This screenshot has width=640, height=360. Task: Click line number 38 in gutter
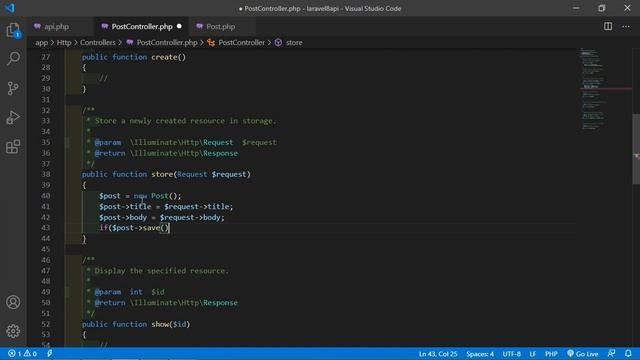click(46, 174)
